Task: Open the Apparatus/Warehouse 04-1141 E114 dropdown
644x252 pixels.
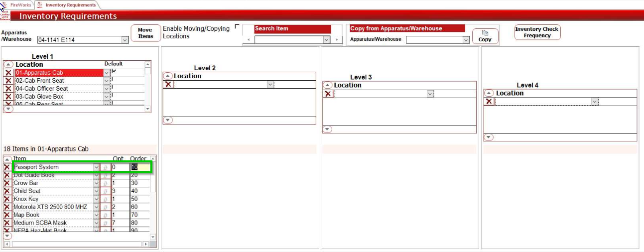Action: (125, 40)
